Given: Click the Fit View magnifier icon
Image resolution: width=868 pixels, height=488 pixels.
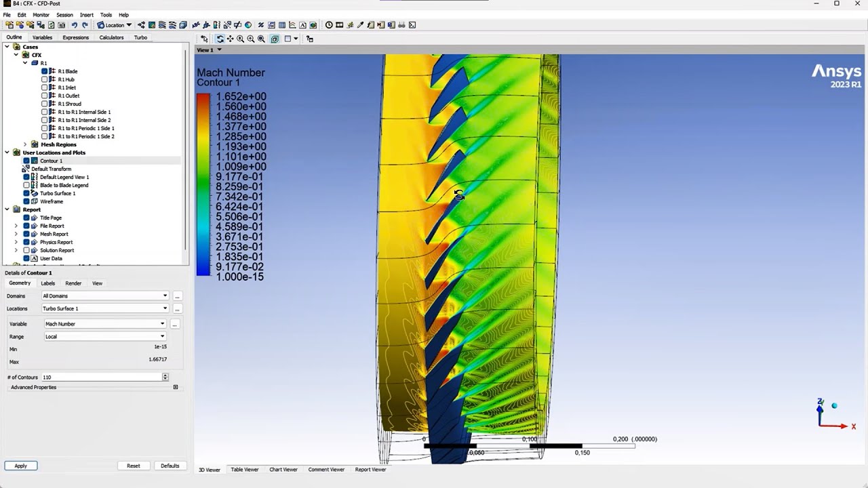Looking at the screenshot, I should click(x=261, y=39).
